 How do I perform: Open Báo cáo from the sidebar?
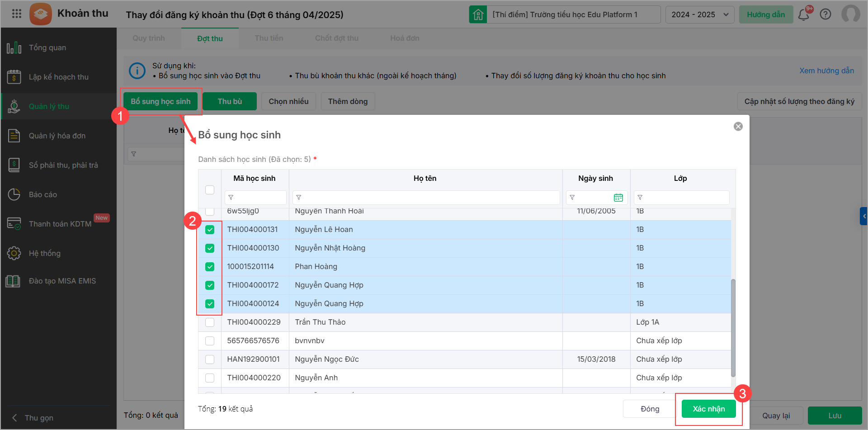tap(43, 194)
